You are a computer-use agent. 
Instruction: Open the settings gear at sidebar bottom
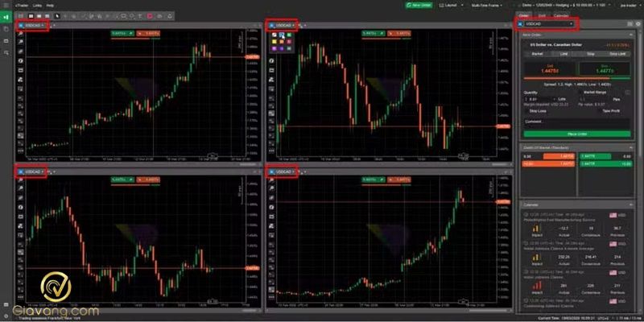pyautogui.click(x=6, y=316)
